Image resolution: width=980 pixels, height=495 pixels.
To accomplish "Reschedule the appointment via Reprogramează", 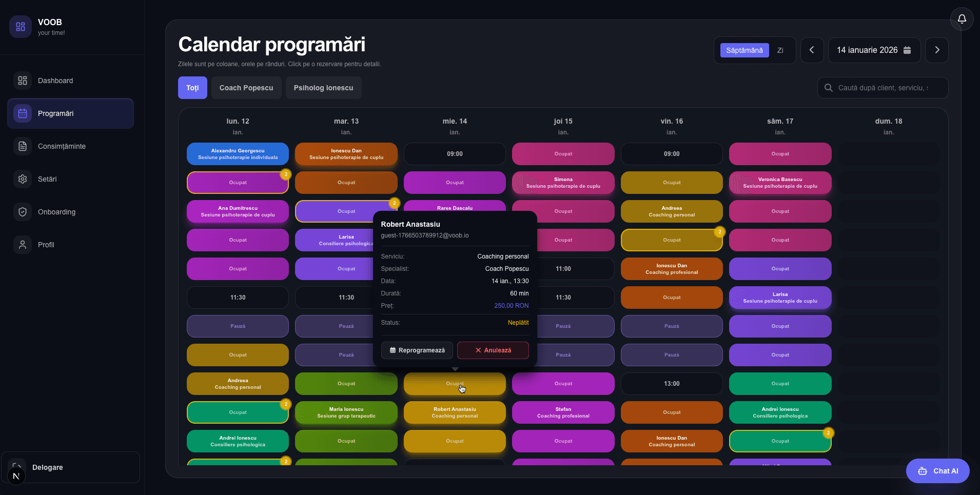I will (417, 350).
